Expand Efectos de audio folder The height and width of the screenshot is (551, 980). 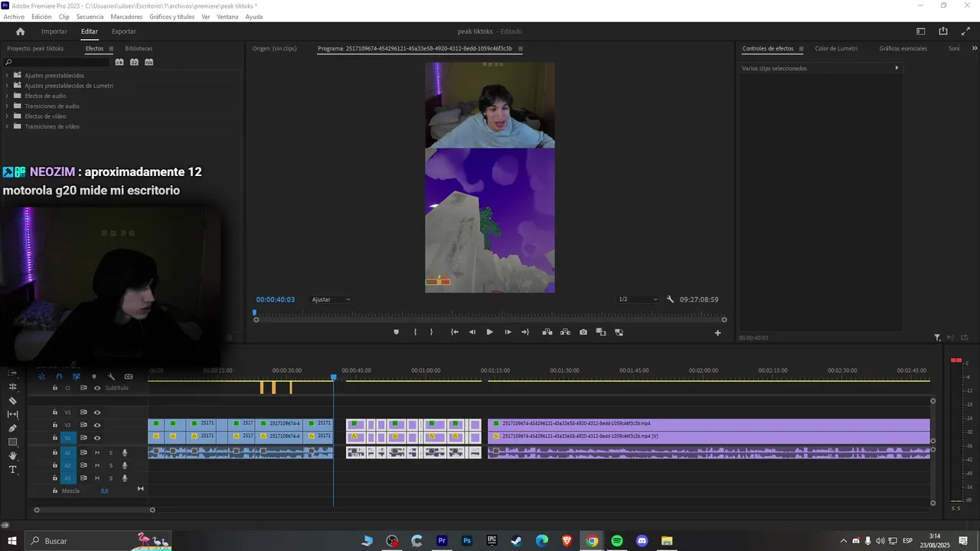pos(7,96)
